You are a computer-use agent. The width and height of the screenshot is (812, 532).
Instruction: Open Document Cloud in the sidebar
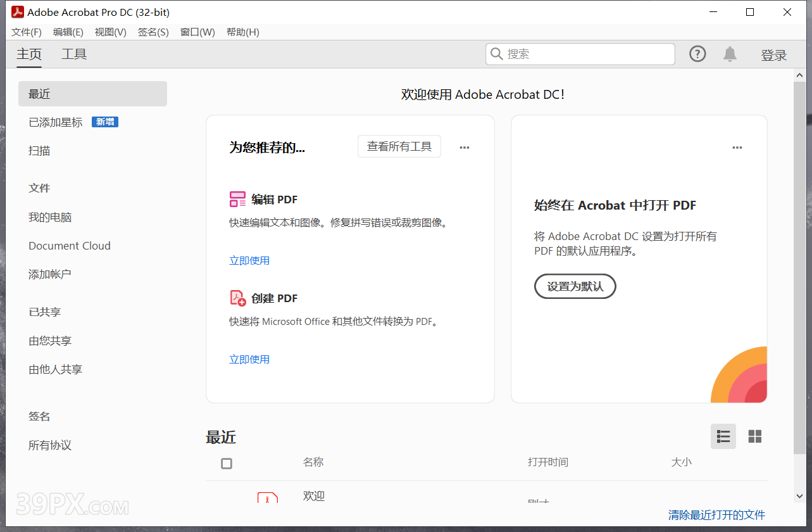click(x=70, y=246)
